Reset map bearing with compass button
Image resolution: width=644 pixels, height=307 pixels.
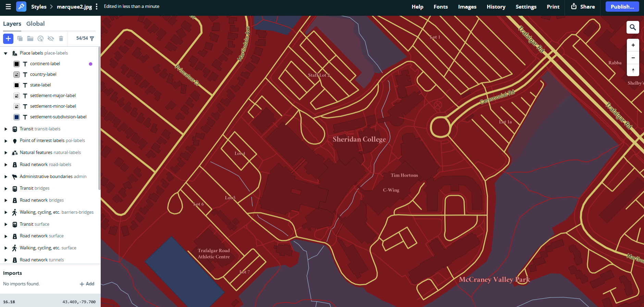coord(633,70)
